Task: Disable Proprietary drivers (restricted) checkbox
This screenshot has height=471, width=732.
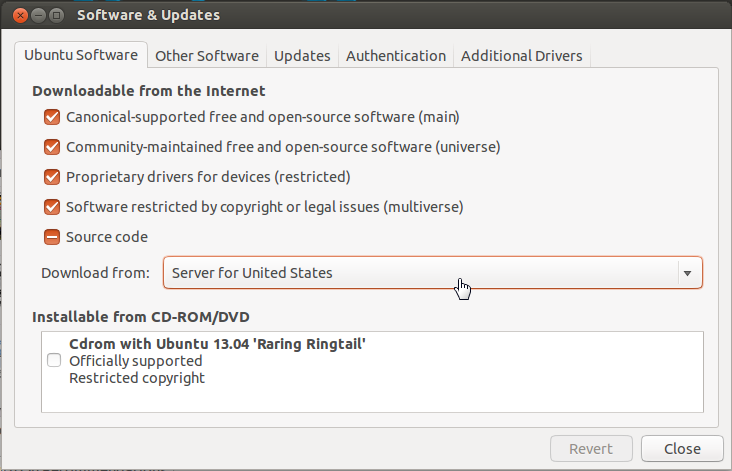Action: [52, 177]
